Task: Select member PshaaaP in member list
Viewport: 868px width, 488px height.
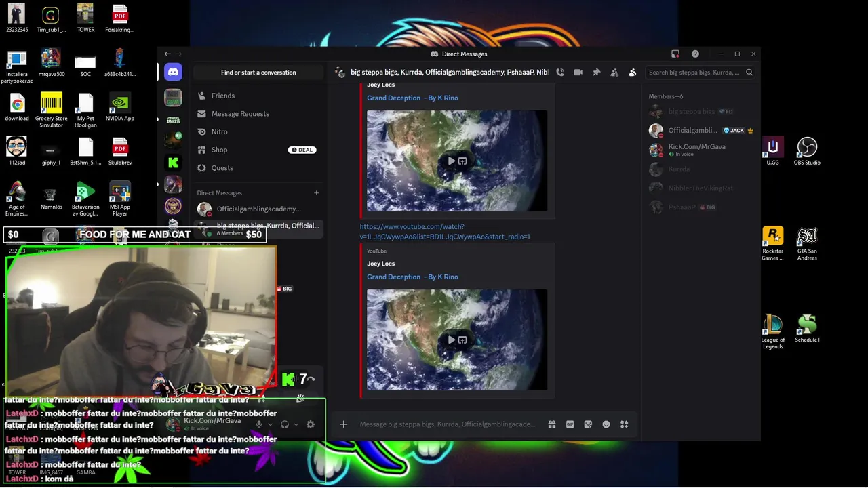Action: click(702, 207)
